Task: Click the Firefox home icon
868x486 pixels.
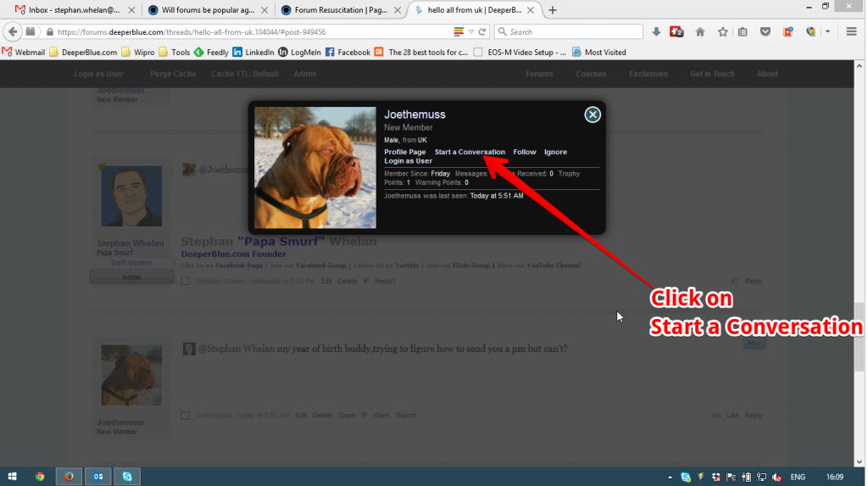Action: [x=700, y=32]
